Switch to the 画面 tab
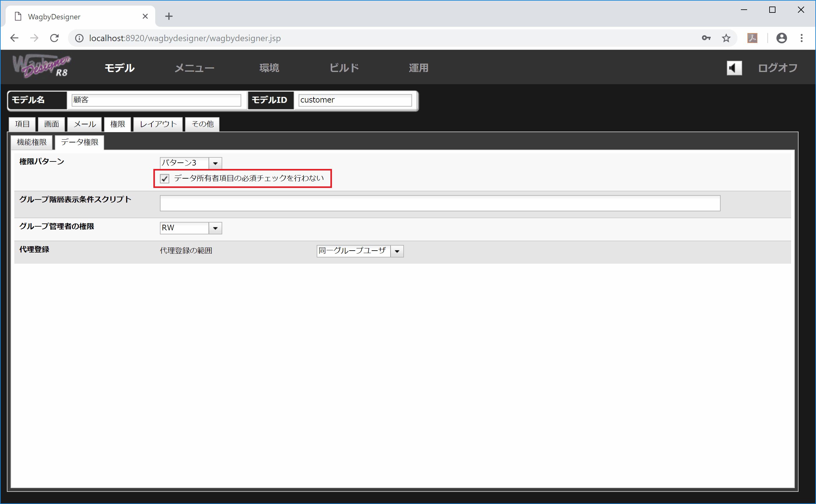This screenshot has width=816, height=504. pos(51,124)
